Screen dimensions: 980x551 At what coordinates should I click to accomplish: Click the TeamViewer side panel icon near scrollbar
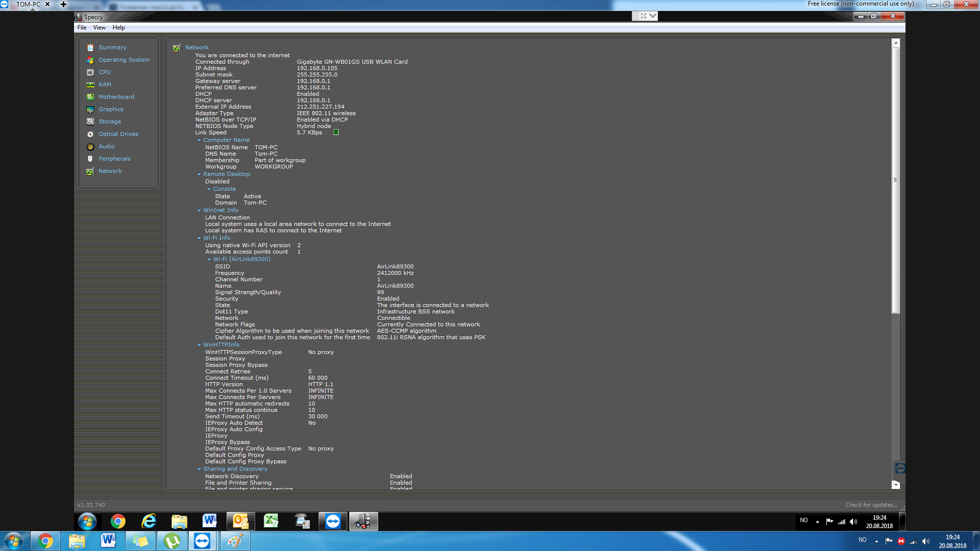point(900,468)
